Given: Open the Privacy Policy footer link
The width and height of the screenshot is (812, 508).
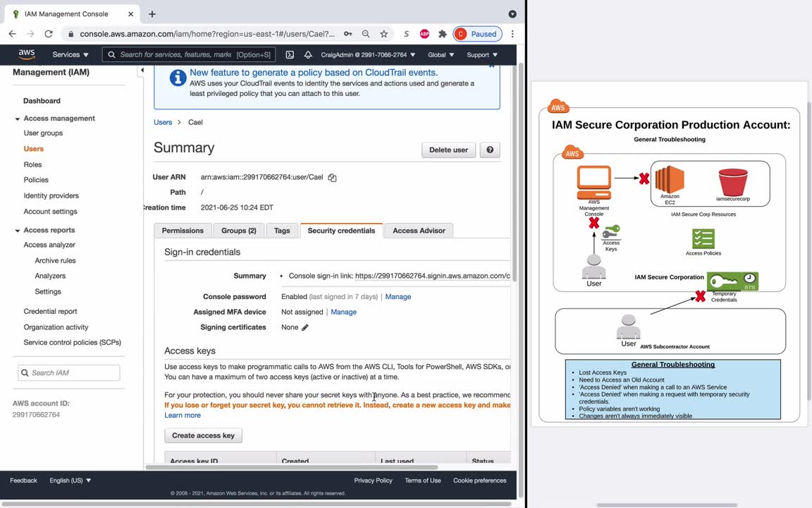Looking at the screenshot, I should 373,480.
